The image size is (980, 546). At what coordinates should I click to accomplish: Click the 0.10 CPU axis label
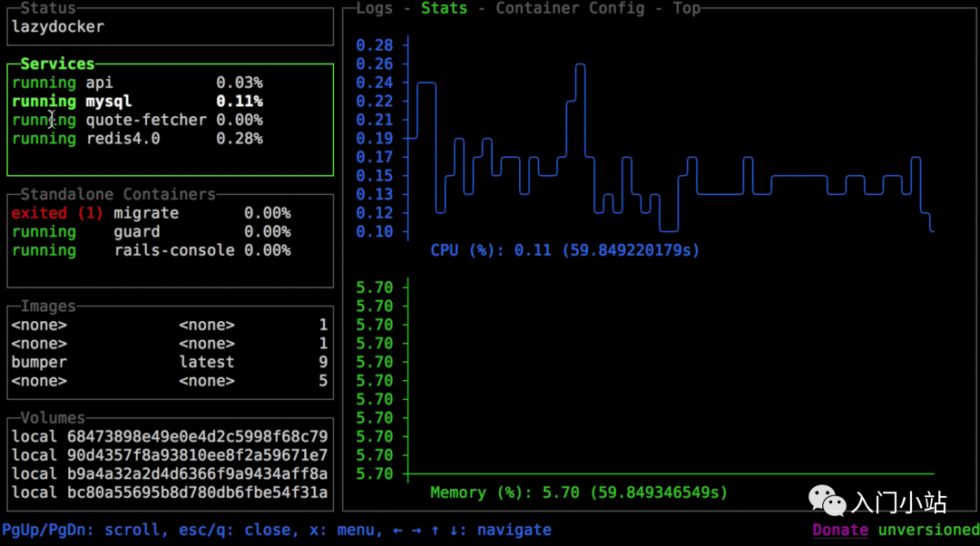pyautogui.click(x=375, y=232)
